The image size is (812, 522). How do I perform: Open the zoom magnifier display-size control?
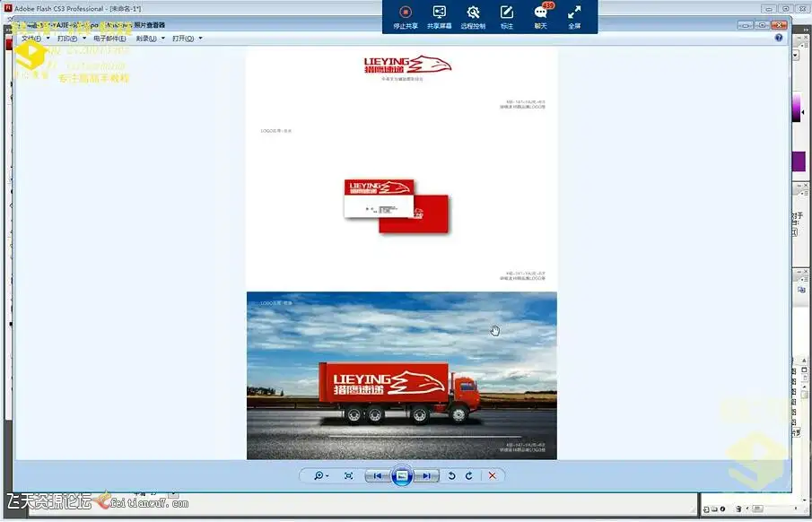point(321,475)
